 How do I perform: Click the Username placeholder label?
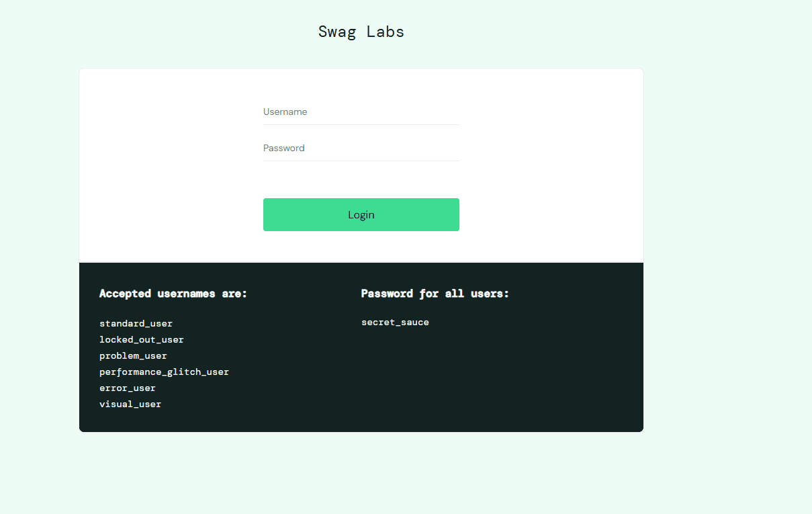coord(285,112)
